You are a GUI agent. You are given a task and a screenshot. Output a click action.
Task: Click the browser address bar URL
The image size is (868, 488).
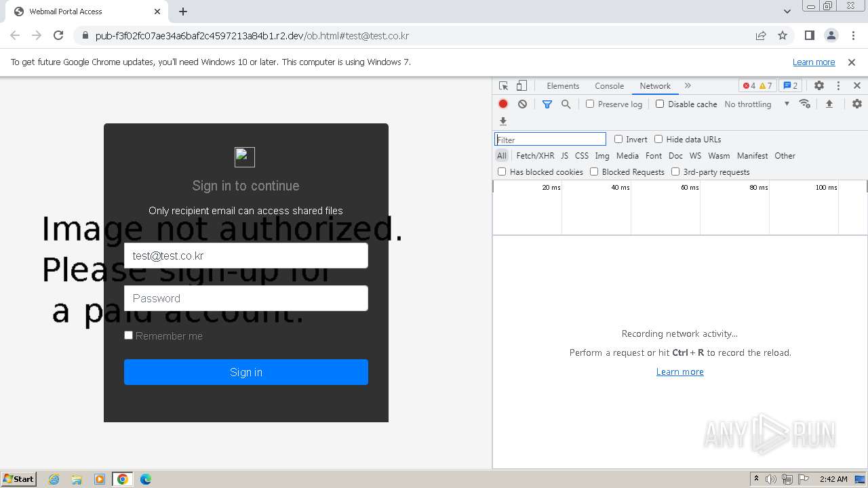(x=252, y=36)
